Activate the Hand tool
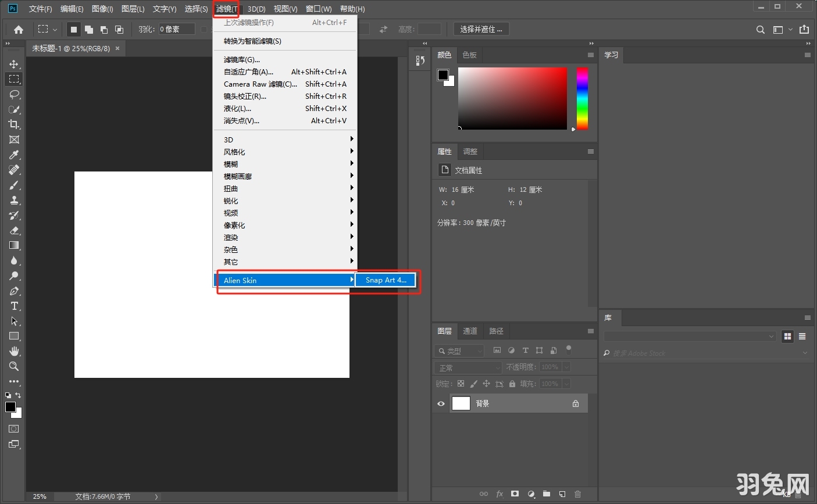Image resolution: width=817 pixels, height=504 pixels. click(x=13, y=351)
